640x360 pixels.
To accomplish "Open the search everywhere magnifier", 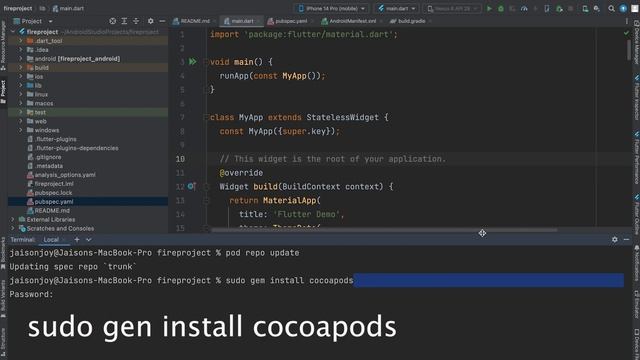I will click(x=611, y=9).
